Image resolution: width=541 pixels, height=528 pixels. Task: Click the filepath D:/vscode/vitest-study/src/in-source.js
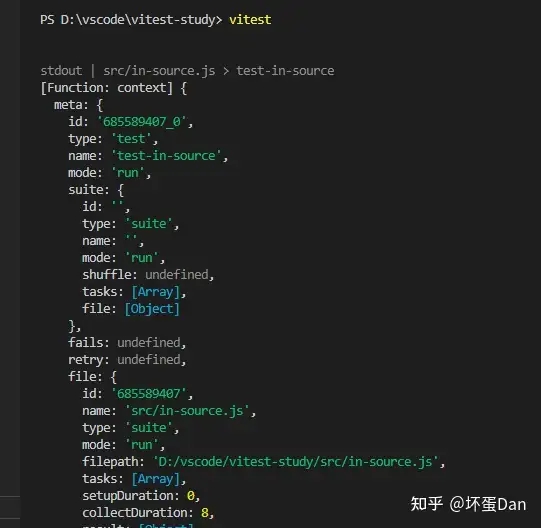(295, 462)
